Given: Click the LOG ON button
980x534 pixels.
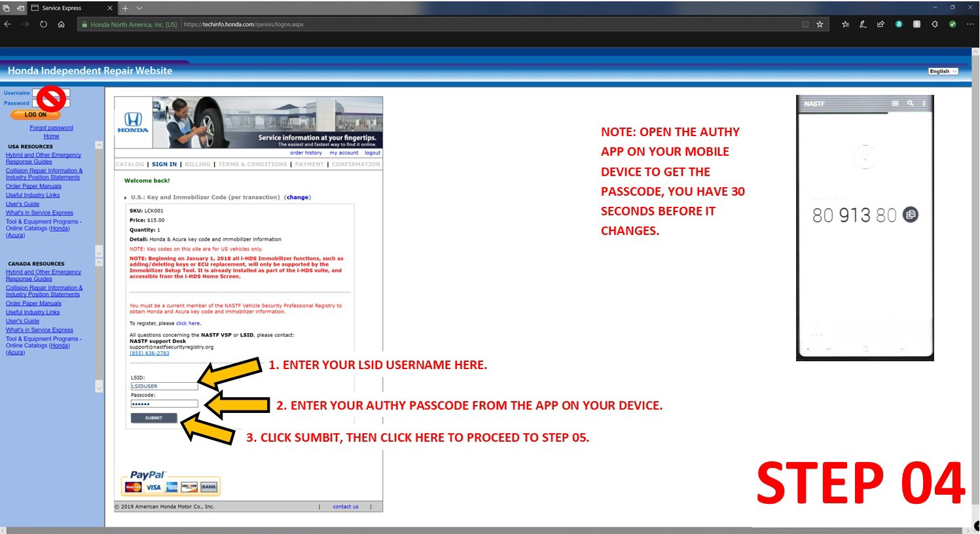Looking at the screenshot, I should point(35,115).
